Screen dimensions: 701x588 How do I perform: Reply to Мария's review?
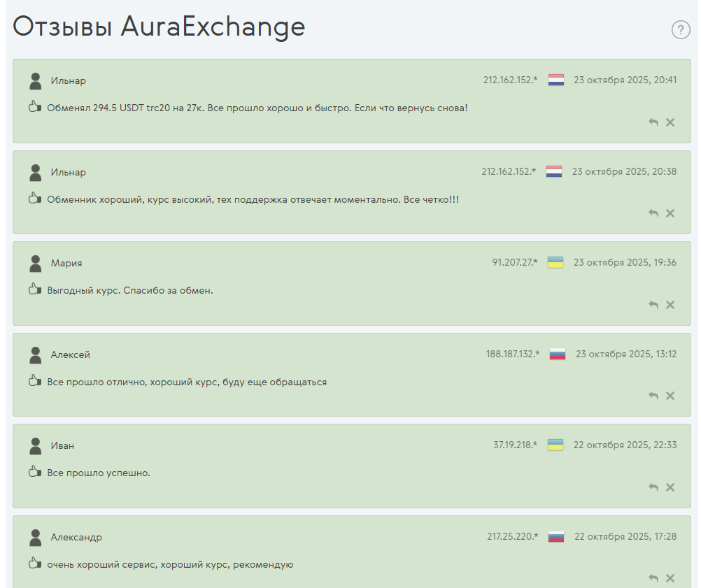point(653,305)
